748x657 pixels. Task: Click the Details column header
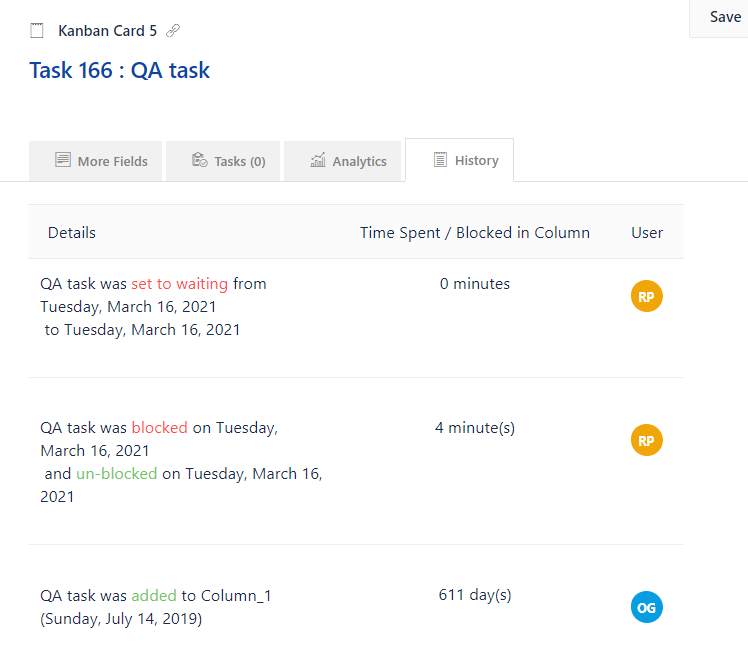point(72,232)
